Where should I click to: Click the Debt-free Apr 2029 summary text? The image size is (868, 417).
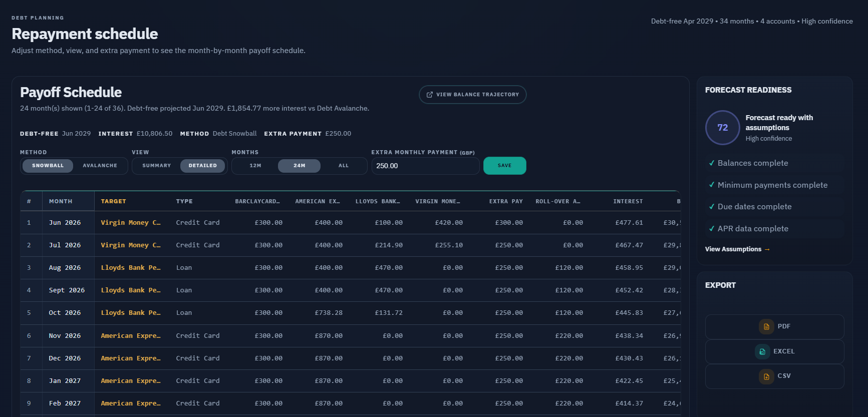tap(682, 21)
